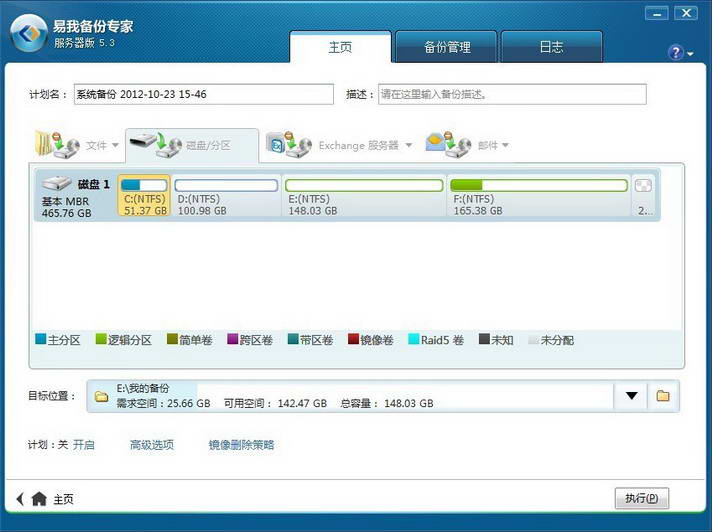The image size is (712, 532).
Task: Focus the 描述 description input field
Action: (512, 94)
